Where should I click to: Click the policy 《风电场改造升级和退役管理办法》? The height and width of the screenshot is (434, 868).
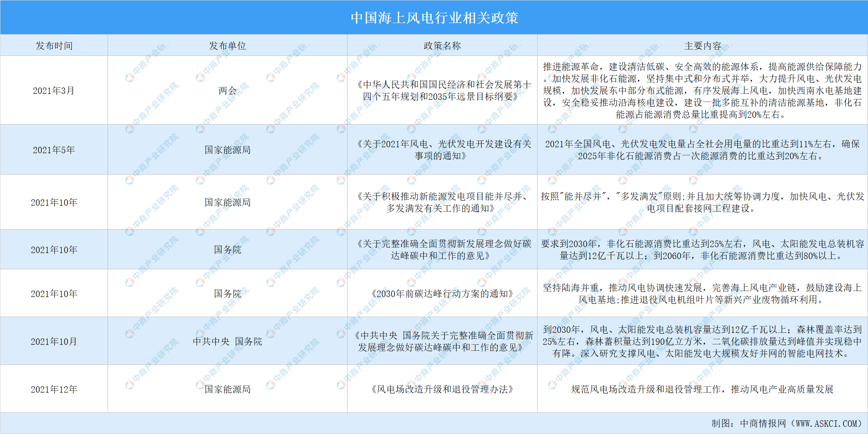pos(442,389)
